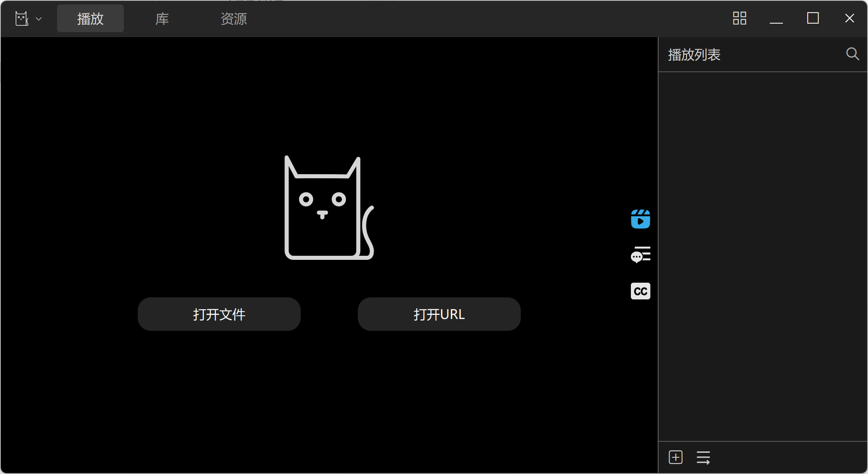Open the blue video clapperboard icon

(640, 219)
